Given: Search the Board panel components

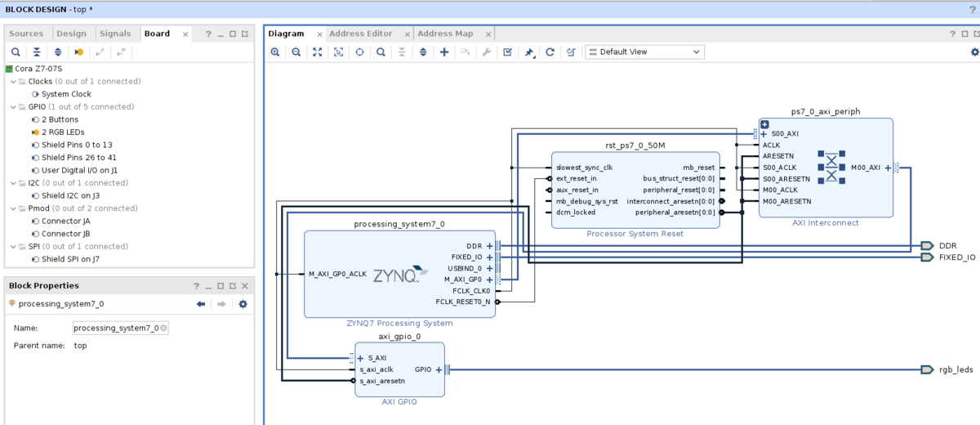Looking at the screenshot, I should click(x=16, y=51).
